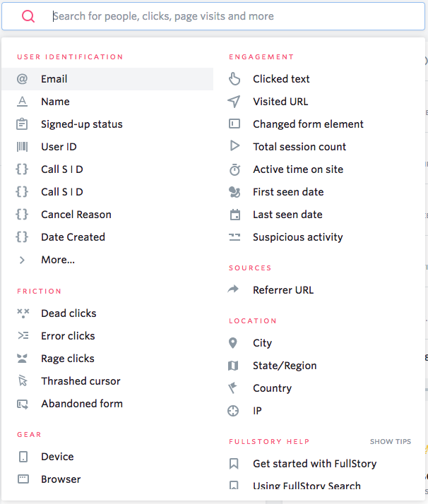
Task: Click the Dead clicks icon
Action: [x=23, y=313]
